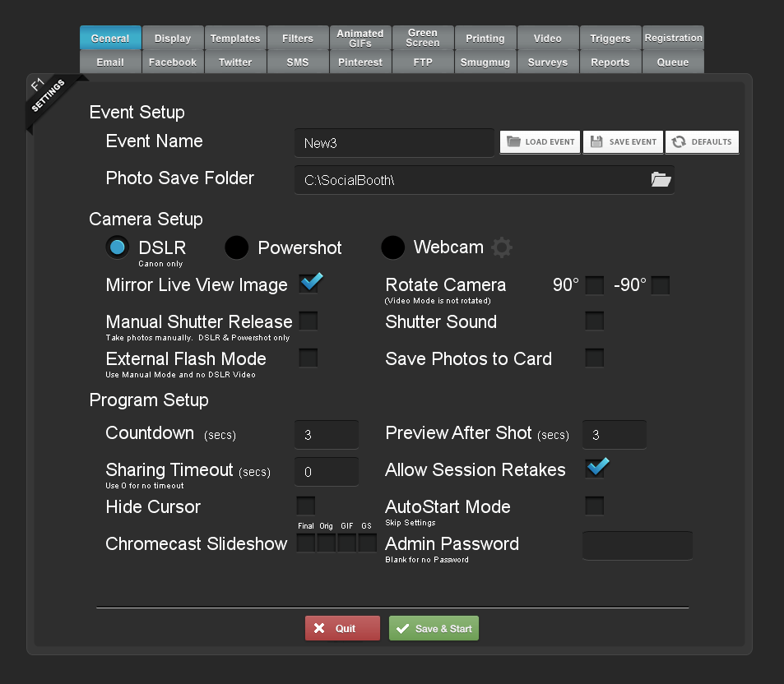Open the Surveys tab
This screenshot has width=784, height=684.
click(548, 62)
